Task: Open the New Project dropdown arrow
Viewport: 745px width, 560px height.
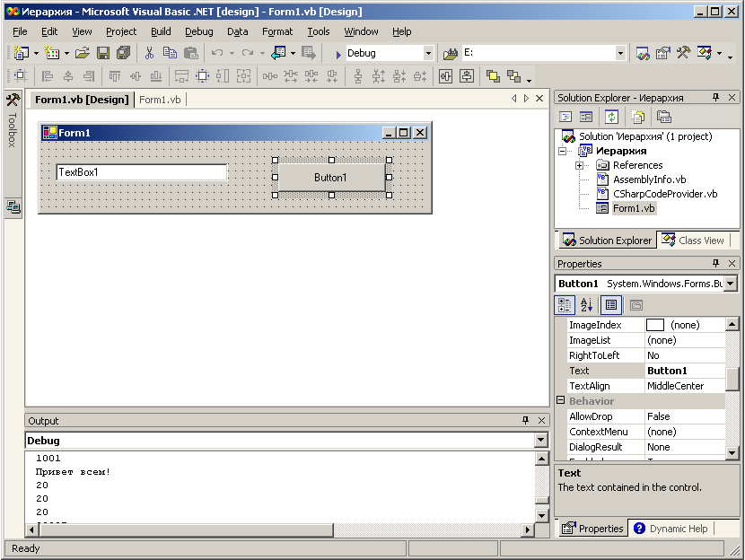Action: point(36,53)
